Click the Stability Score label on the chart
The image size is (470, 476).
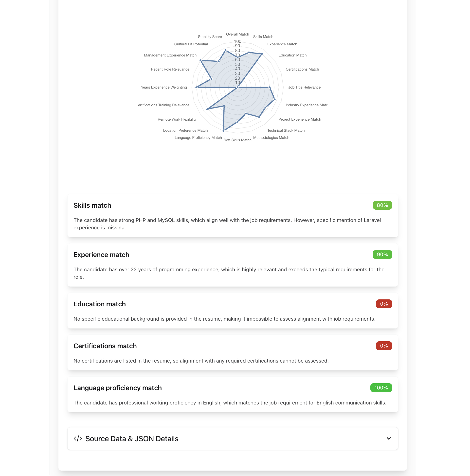(x=210, y=37)
